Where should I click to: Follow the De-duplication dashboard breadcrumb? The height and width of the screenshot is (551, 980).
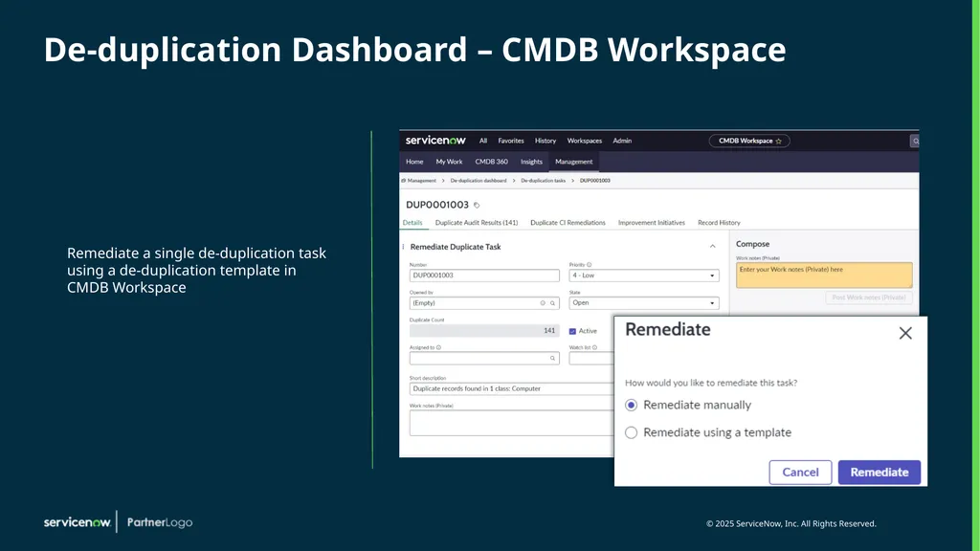tap(479, 181)
